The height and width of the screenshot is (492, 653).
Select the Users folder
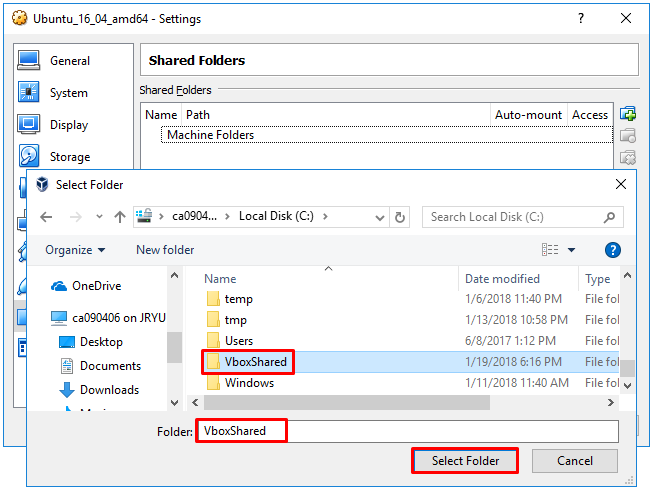tap(229, 341)
